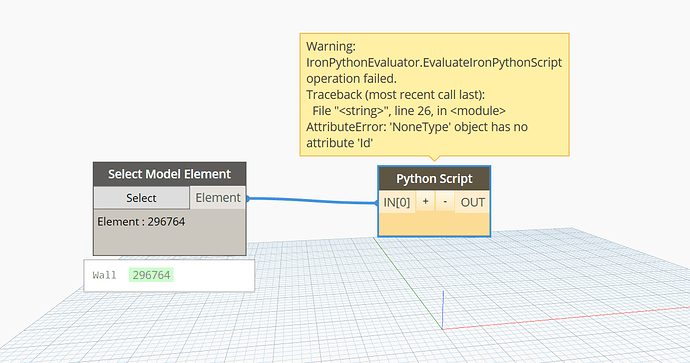Click the Select button on the node

point(141,198)
